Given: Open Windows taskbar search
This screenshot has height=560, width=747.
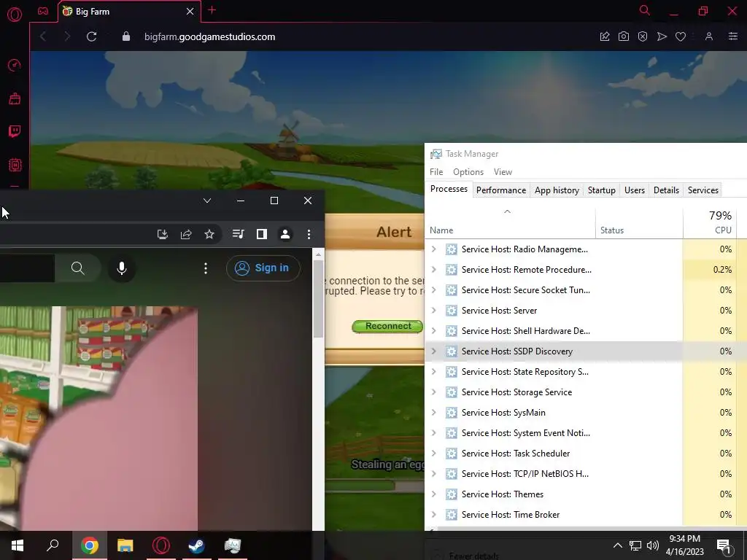Looking at the screenshot, I should (x=53, y=545).
